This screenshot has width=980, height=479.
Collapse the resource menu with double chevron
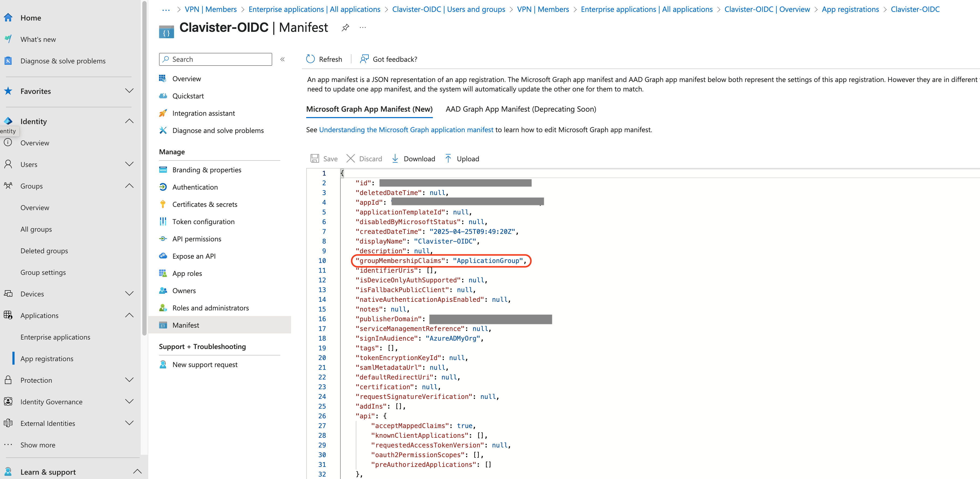point(283,59)
